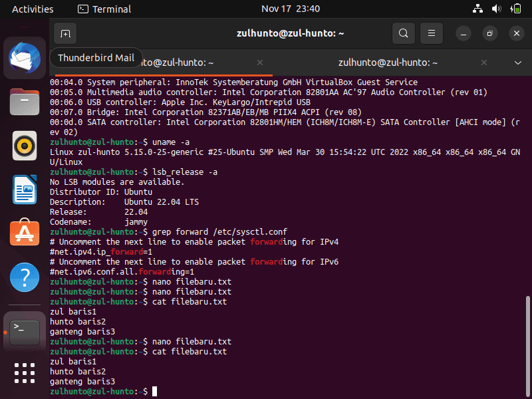Open the Terminal app menu in top bar
532x399 pixels.
coord(104,9)
